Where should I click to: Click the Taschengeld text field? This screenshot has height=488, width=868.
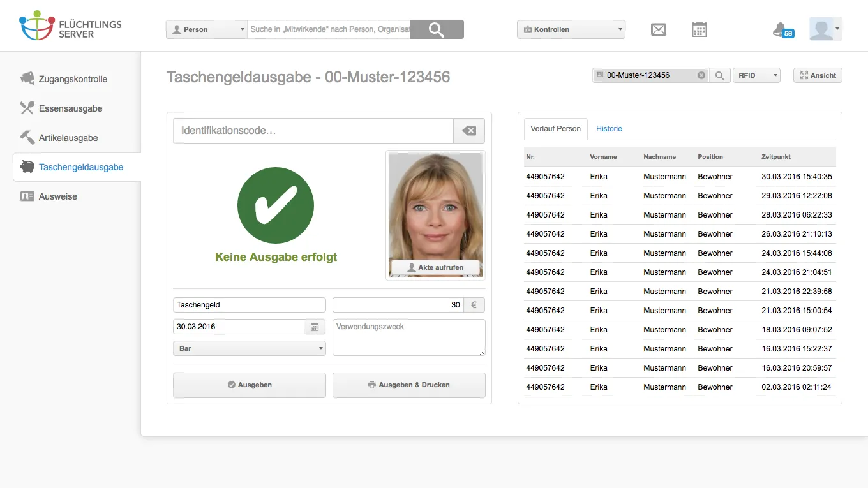point(250,305)
